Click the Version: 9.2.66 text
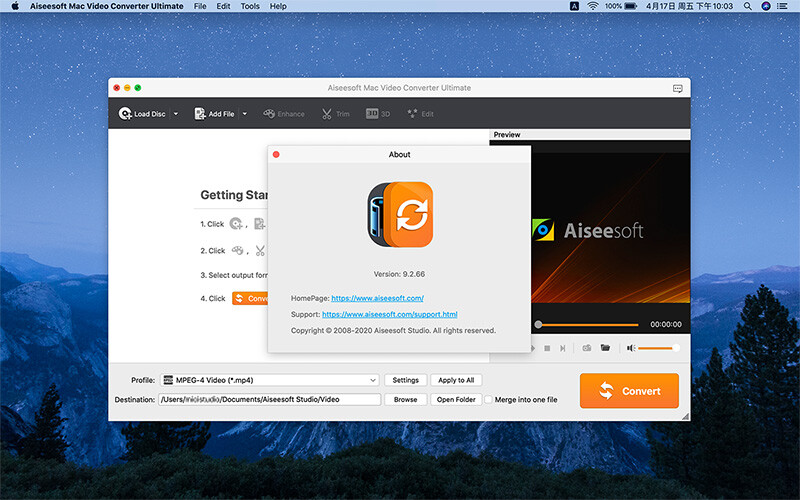The image size is (800, 500). coord(399,274)
